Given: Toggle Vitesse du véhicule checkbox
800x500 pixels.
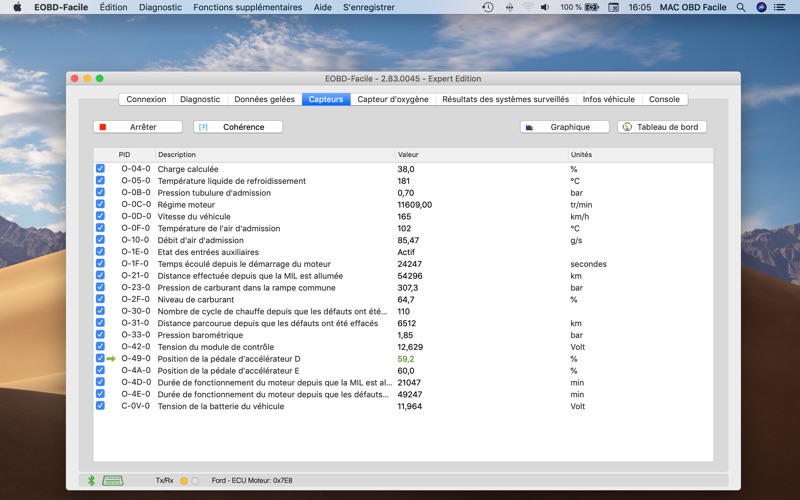Looking at the screenshot, I should click(100, 216).
